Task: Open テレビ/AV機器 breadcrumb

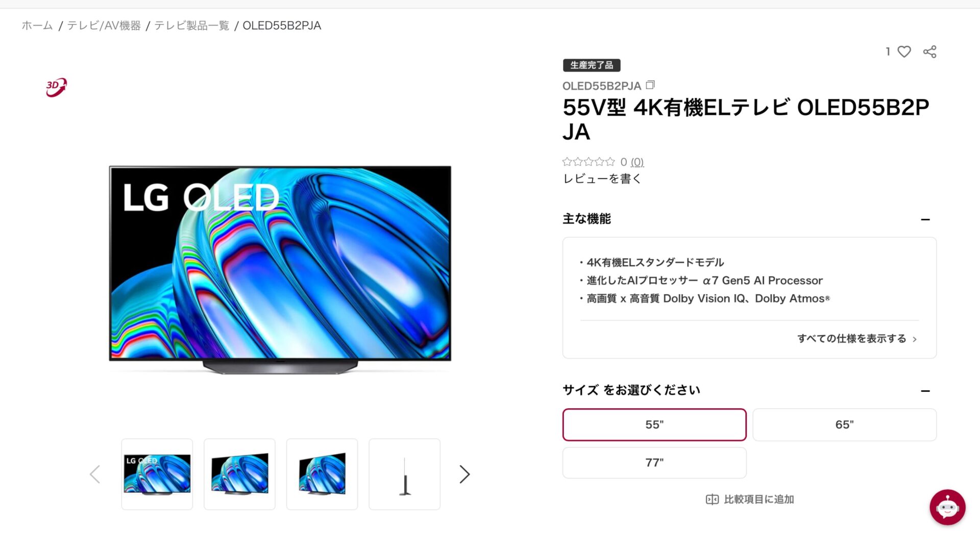Action: [x=104, y=26]
